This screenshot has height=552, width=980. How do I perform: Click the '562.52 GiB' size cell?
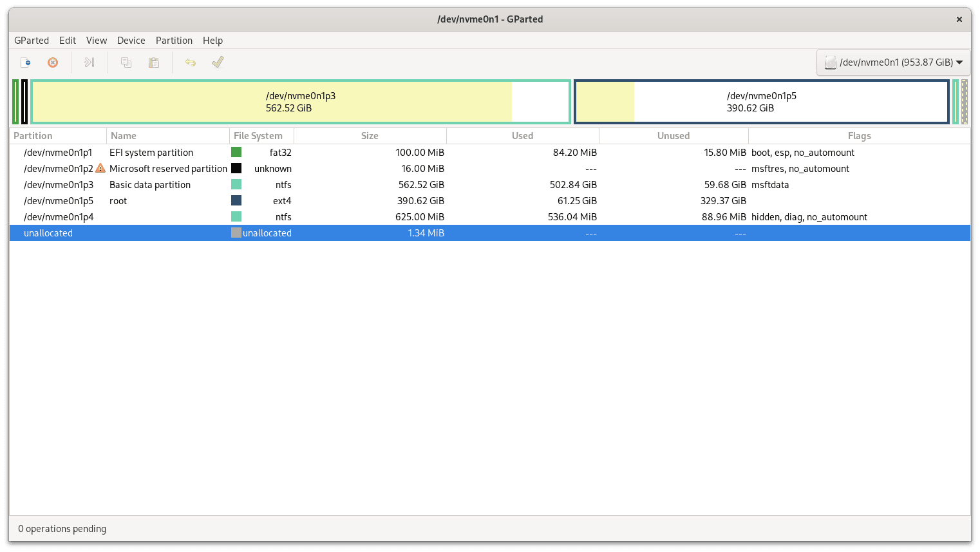pos(421,184)
